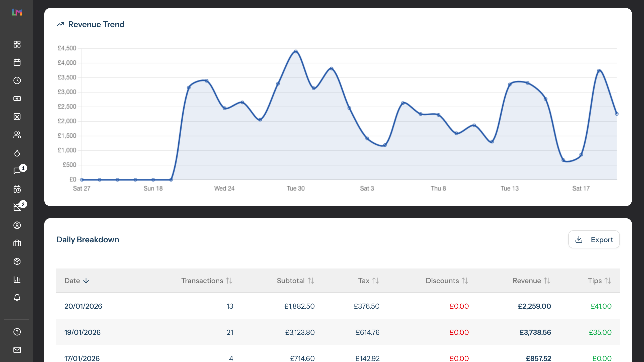Viewport: 644px width, 362px height.
Task: Click the water droplet icon in sidebar
Action: click(x=17, y=153)
